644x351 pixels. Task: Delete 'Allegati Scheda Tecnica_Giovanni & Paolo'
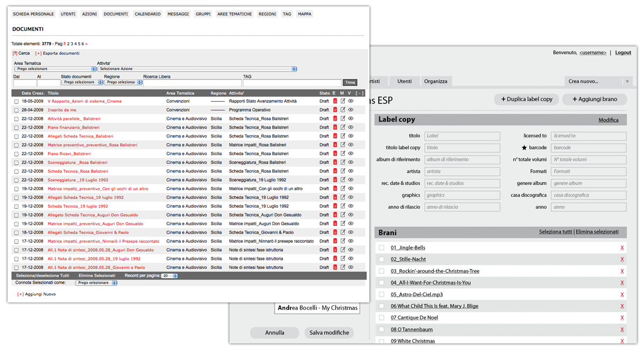[335, 232]
